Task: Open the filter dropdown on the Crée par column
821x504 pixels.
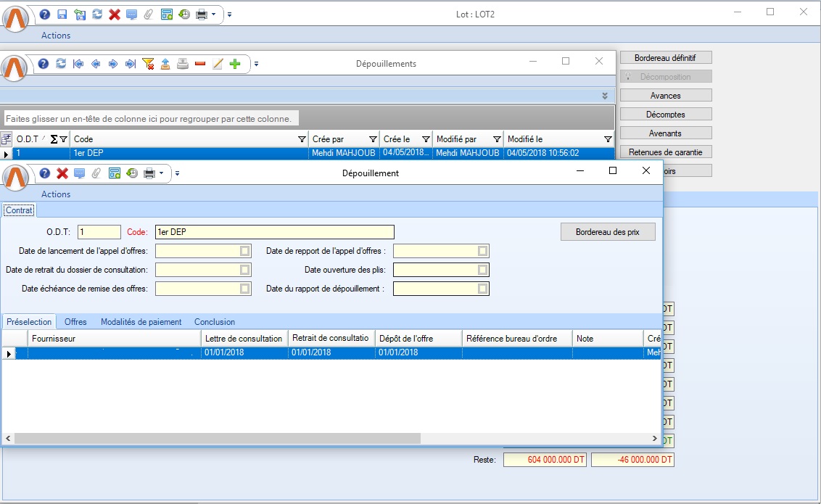Action: coord(373,139)
